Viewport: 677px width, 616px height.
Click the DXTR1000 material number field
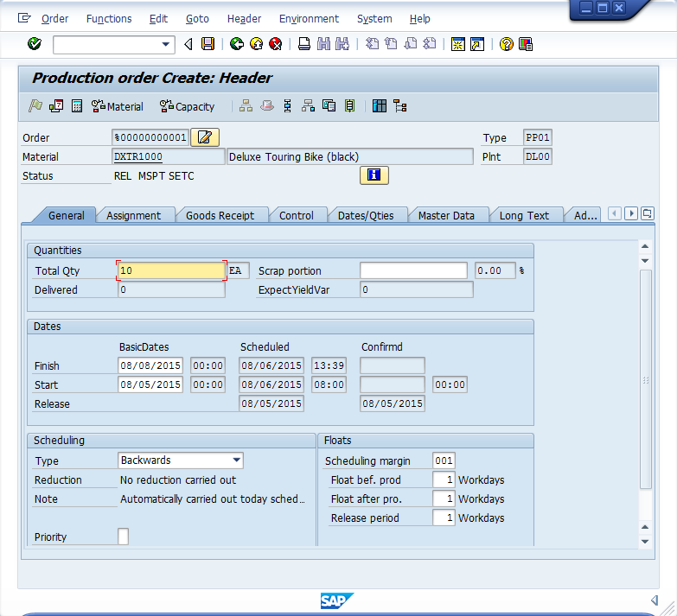tap(168, 156)
